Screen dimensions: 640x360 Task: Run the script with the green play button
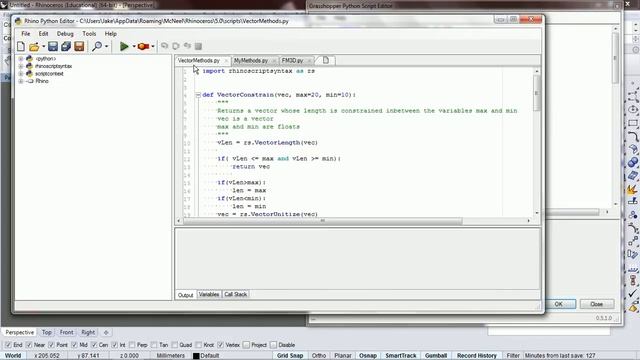tap(124, 46)
